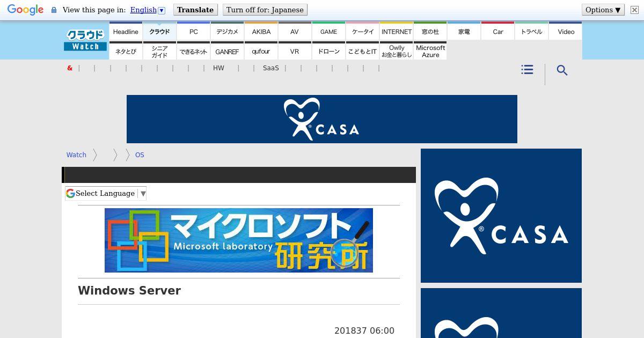644x338 pixels.
Task: Click the wide CASA banner at top
Action: 322,119
